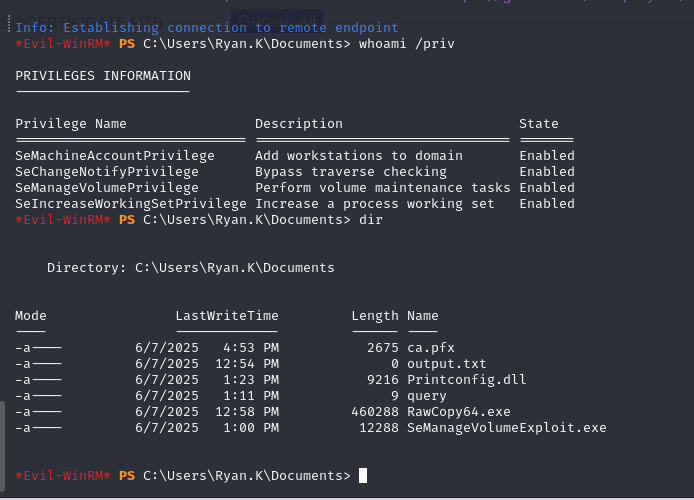Click the 2675 length value
The image size is (694, 500).
(383, 348)
